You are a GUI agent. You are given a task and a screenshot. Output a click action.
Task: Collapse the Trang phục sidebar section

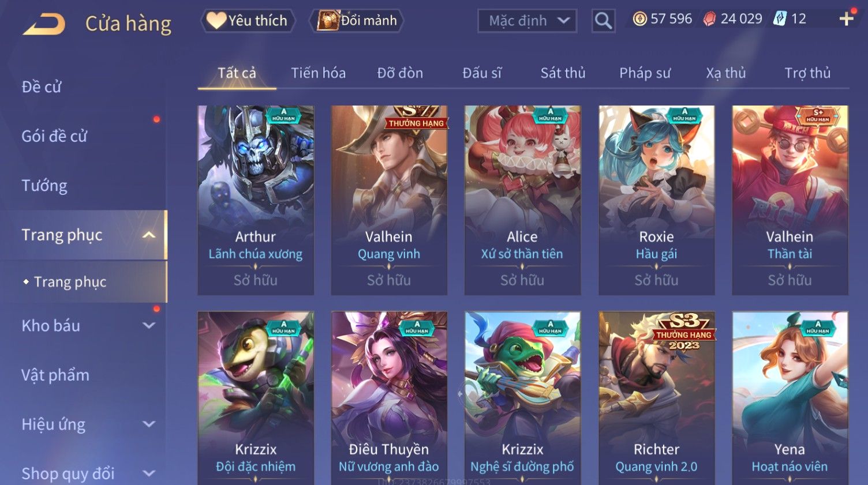click(149, 235)
